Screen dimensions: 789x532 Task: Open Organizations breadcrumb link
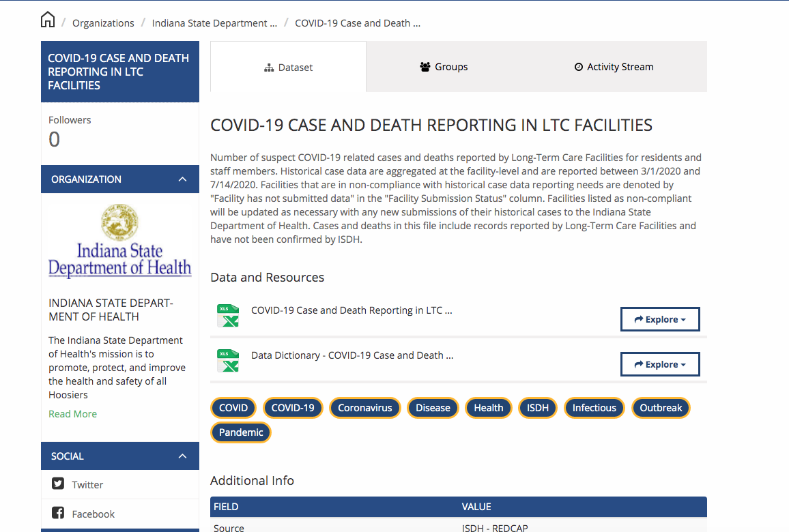coord(103,23)
